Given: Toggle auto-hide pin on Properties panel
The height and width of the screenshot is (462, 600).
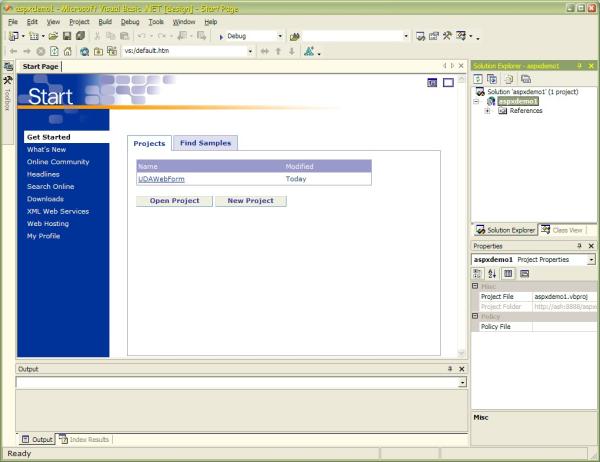Looking at the screenshot, I should pyautogui.click(x=579, y=246).
